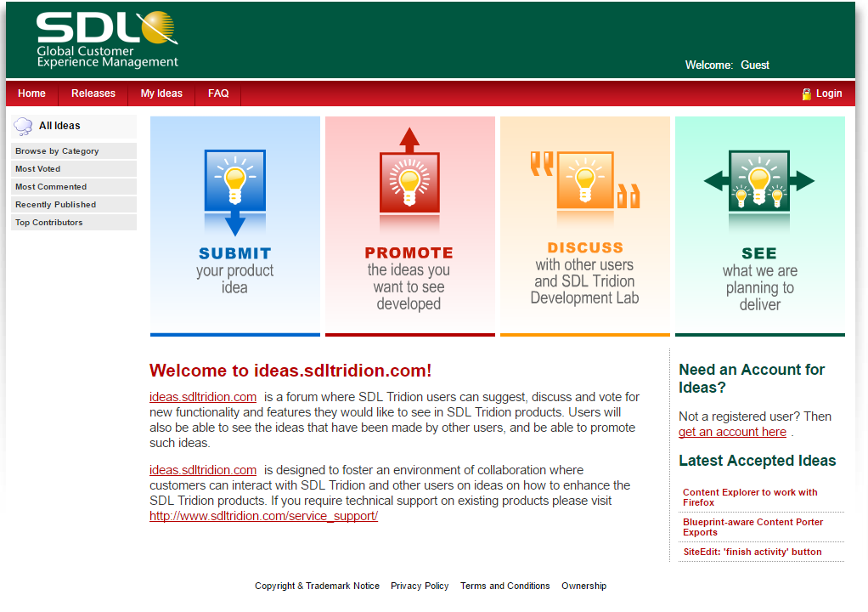
Task: Open SiteEdit 'finish activity' button idea
Action: pos(752,552)
